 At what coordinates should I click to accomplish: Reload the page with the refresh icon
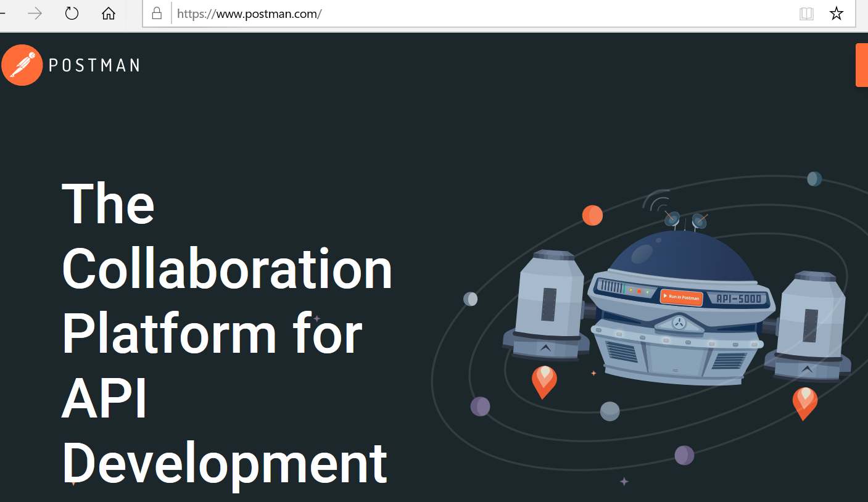click(x=72, y=14)
